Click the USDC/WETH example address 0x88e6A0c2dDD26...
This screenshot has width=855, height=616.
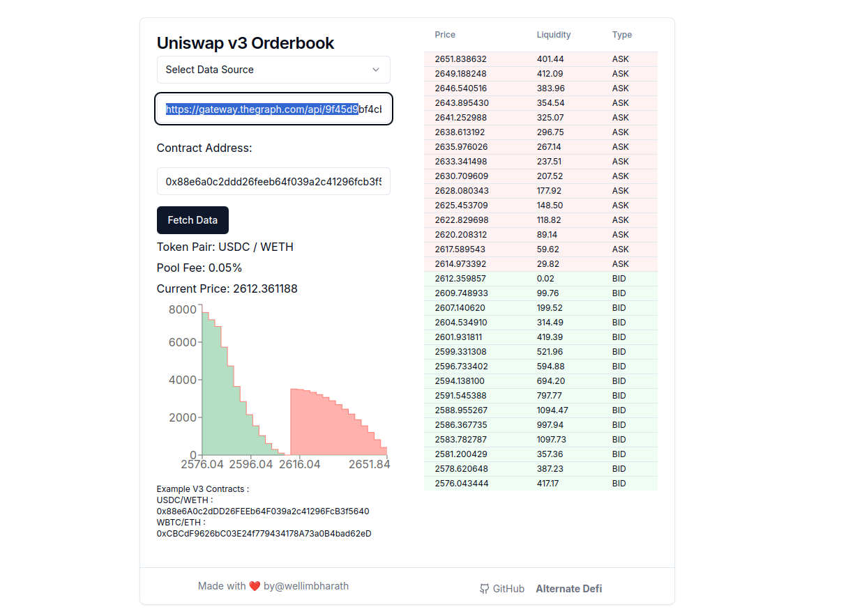coord(263,511)
